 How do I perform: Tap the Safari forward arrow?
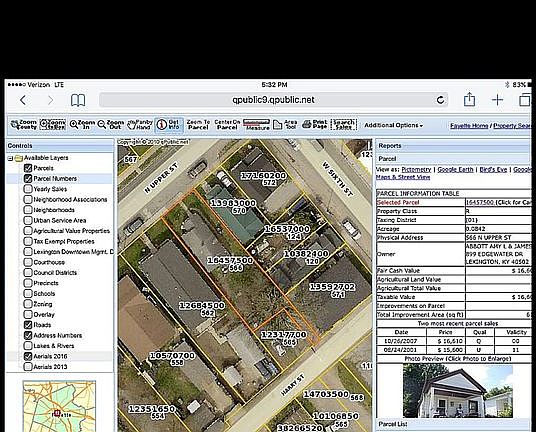pyautogui.click(x=50, y=100)
